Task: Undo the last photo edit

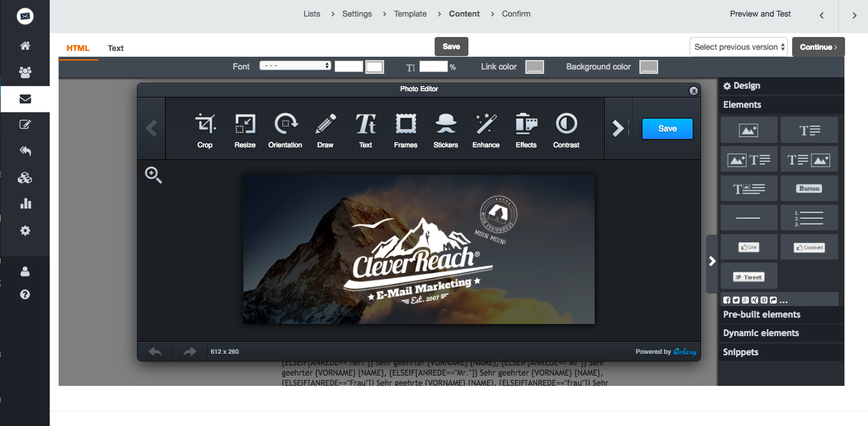Action: (x=155, y=351)
